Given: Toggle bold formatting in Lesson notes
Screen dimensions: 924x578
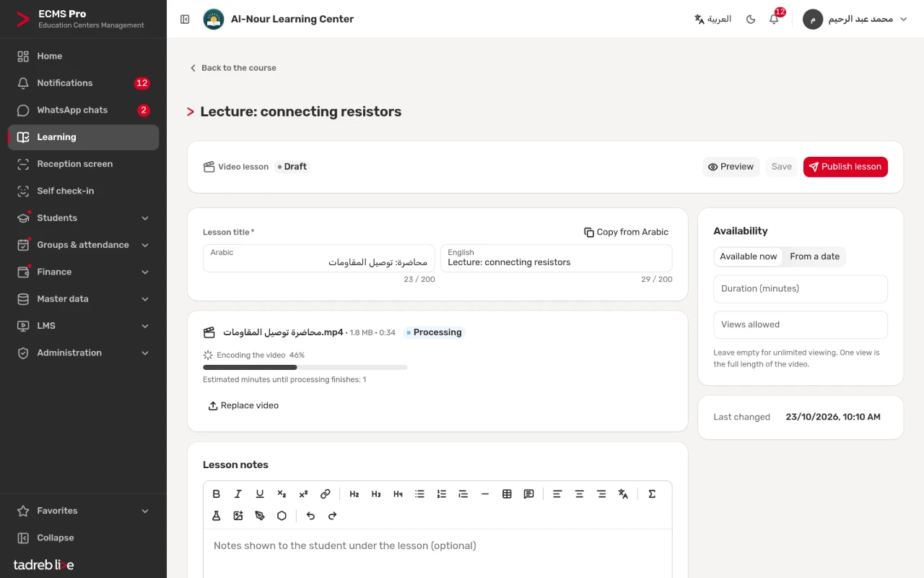Looking at the screenshot, I should click(217, 494).
